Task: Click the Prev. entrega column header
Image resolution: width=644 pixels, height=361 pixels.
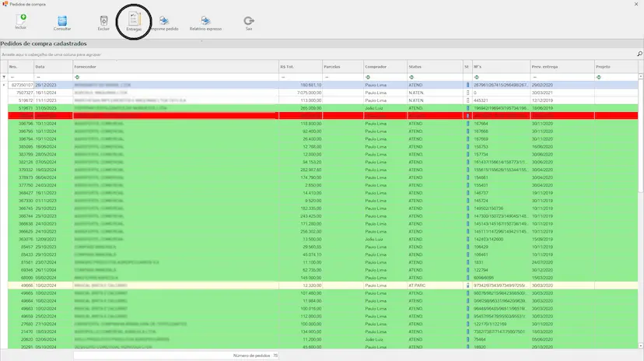Action: 560,68
